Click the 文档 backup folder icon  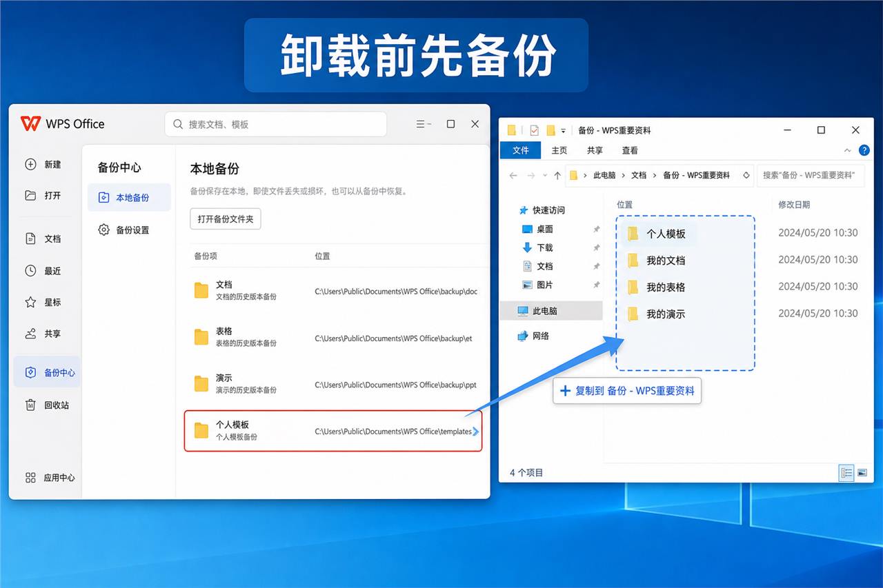click(x=201, y=290)
